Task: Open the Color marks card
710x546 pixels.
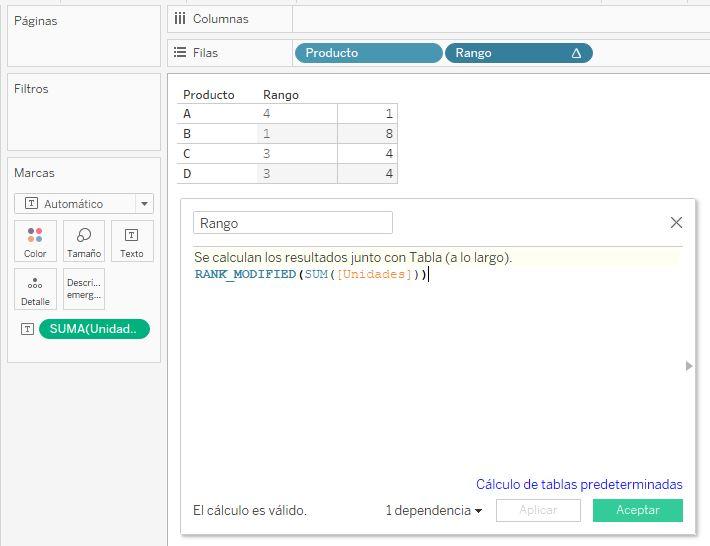Action: coord(35,241)
